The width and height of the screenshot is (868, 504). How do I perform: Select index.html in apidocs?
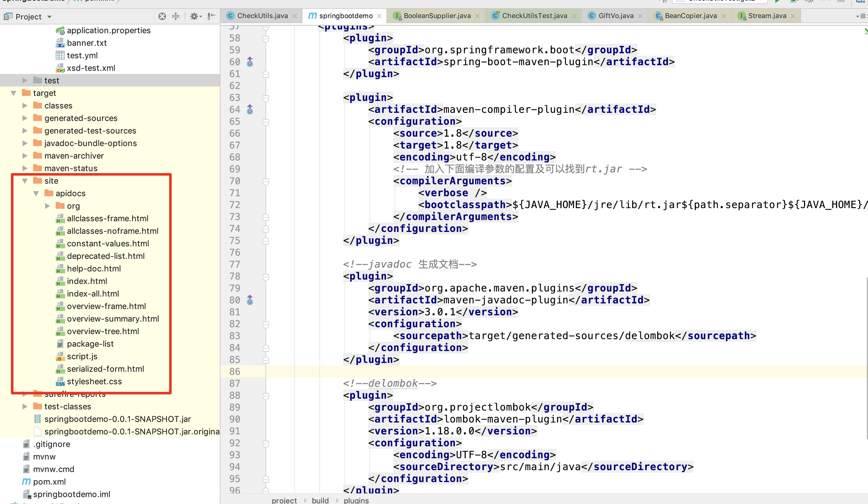click(87, 281)
